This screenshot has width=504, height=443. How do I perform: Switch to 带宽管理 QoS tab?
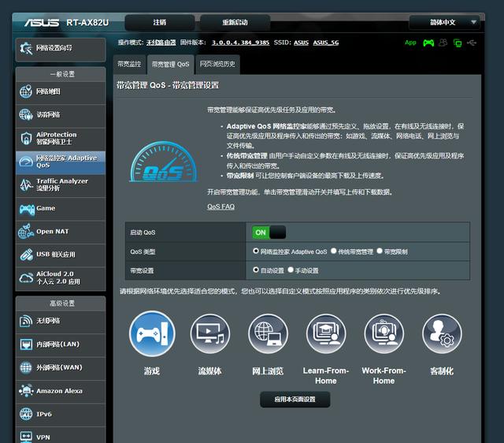[171, 65]
